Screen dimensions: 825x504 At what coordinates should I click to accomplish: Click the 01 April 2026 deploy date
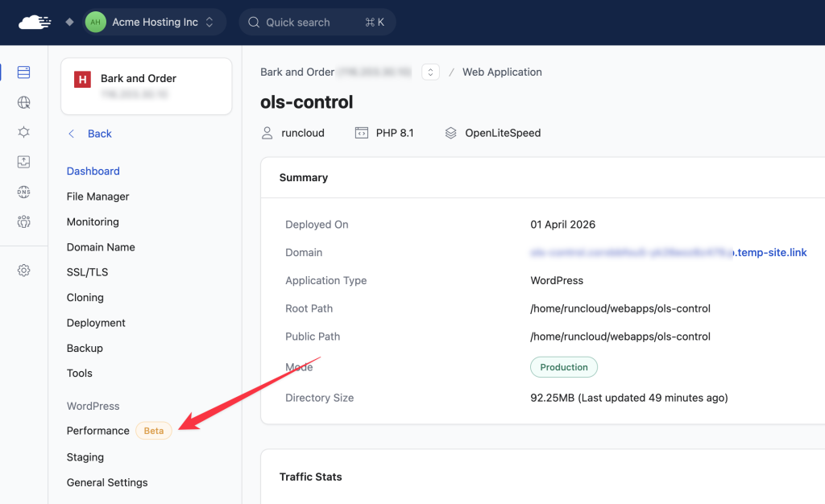point(562,224)
